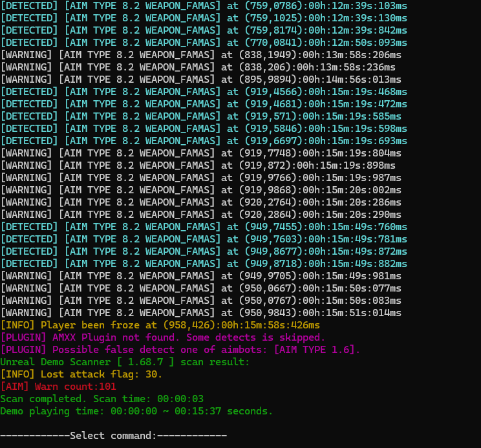Click the 'Lost attack flag: 30.' line
Screen dimensions: 481x448
(x=81, y=374)
